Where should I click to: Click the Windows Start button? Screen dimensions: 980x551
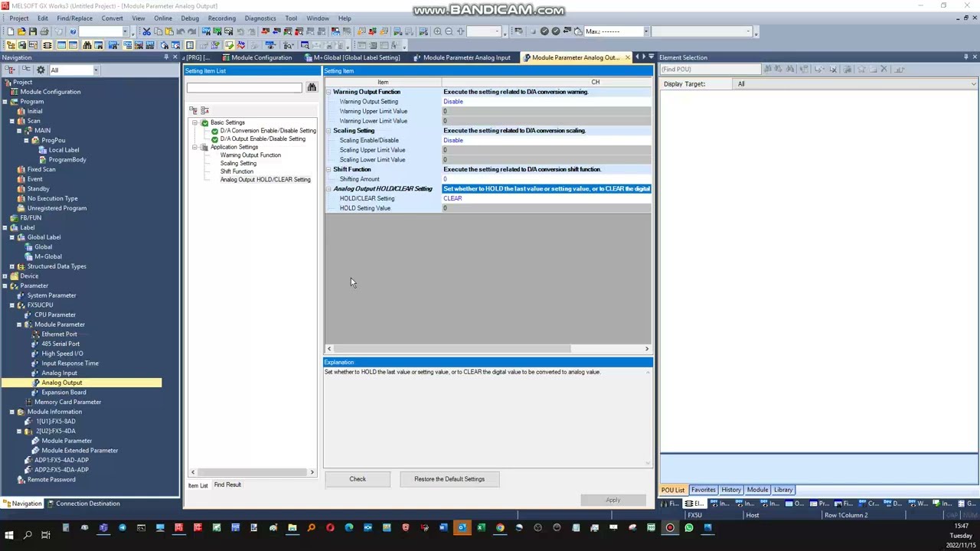(x=9, y=535)
